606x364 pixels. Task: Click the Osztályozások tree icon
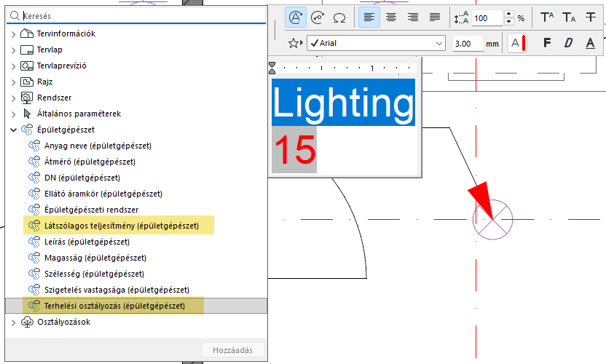[27, 322]
